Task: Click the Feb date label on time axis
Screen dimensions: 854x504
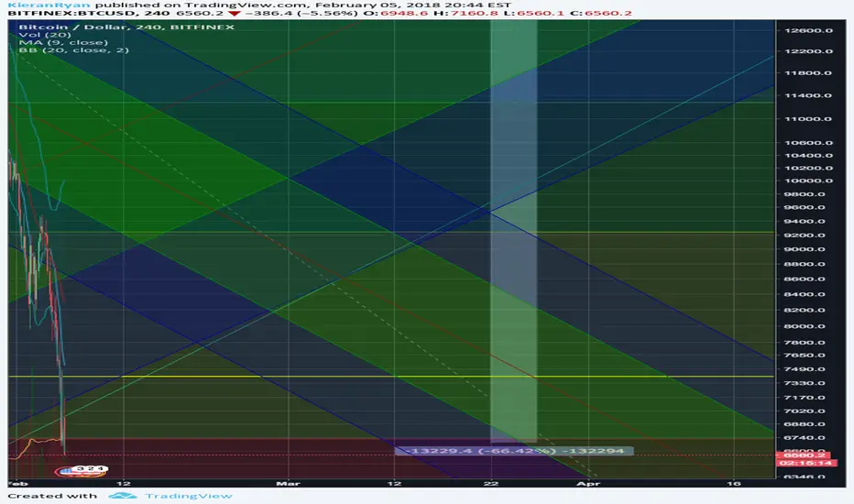Action: (x=18, y=483)
